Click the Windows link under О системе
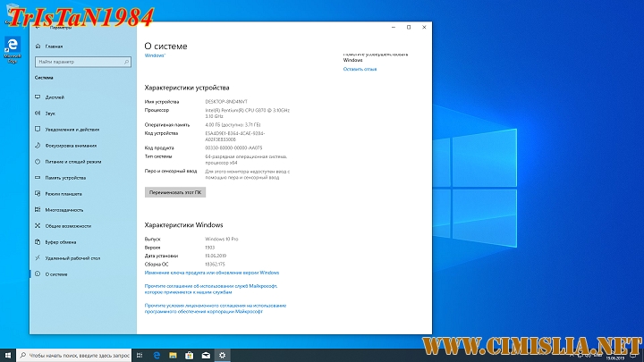The height and width of the screenshot is (362, 644). tap(155, 55)
